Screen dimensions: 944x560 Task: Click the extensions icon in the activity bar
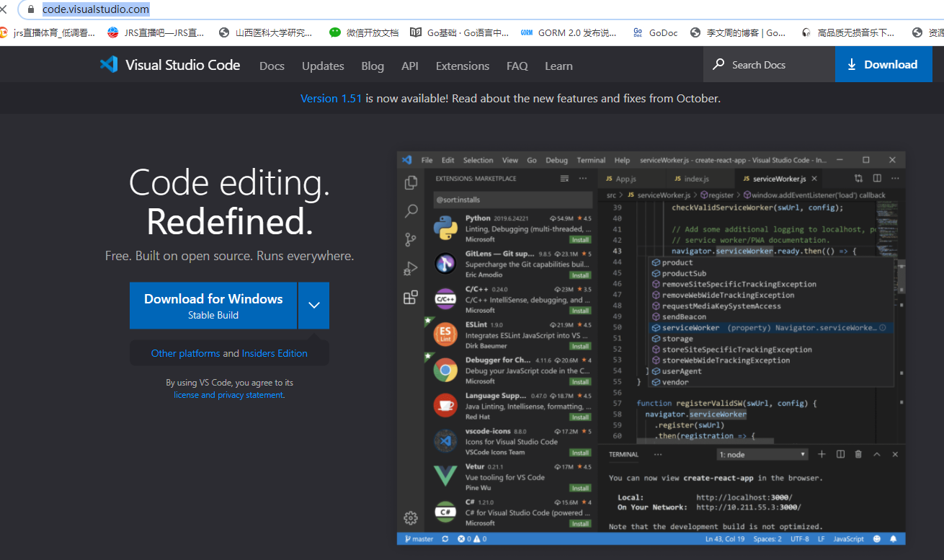[411, 298]
